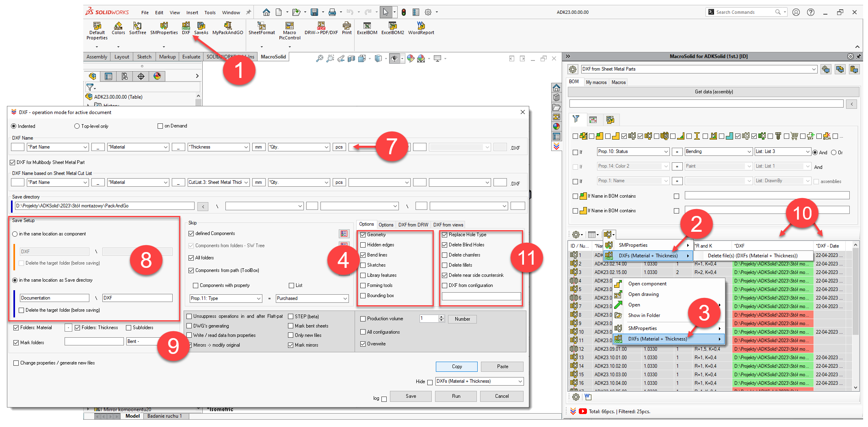Open the Thickness dropdown in DXF Name
Viewport: 868px width, 427px height.
coord(219,147)
